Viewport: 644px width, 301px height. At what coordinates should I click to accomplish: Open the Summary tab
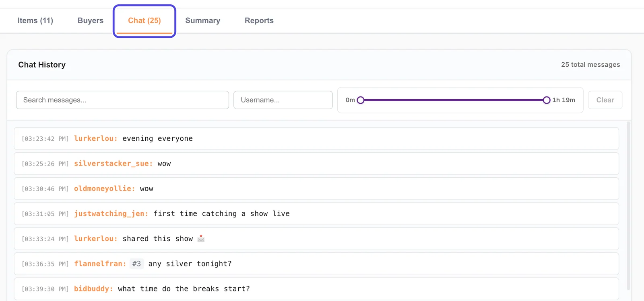pos(203,20)
